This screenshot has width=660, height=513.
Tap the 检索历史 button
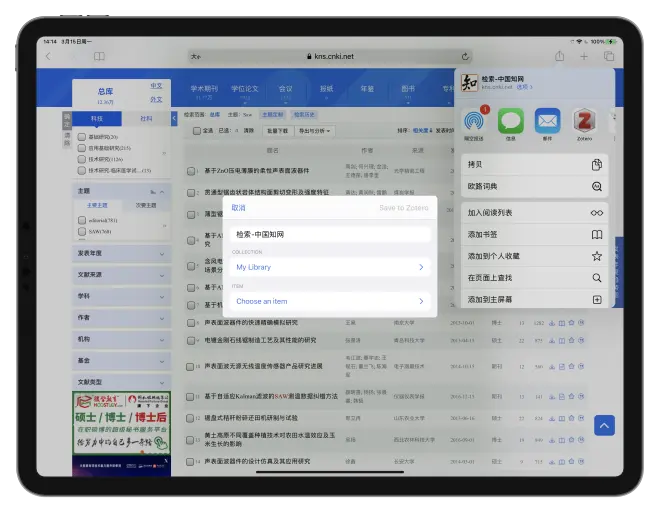click(304, 114)
